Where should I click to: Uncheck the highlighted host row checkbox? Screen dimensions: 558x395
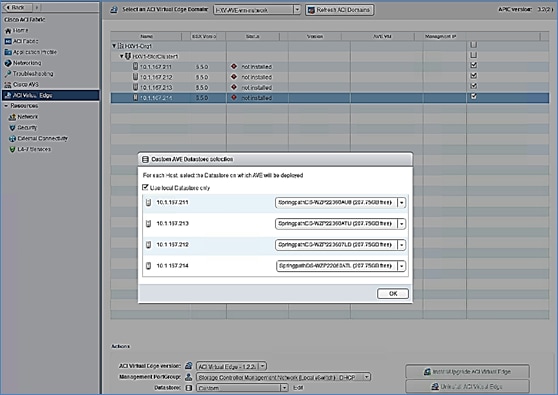tap(474, 96)
